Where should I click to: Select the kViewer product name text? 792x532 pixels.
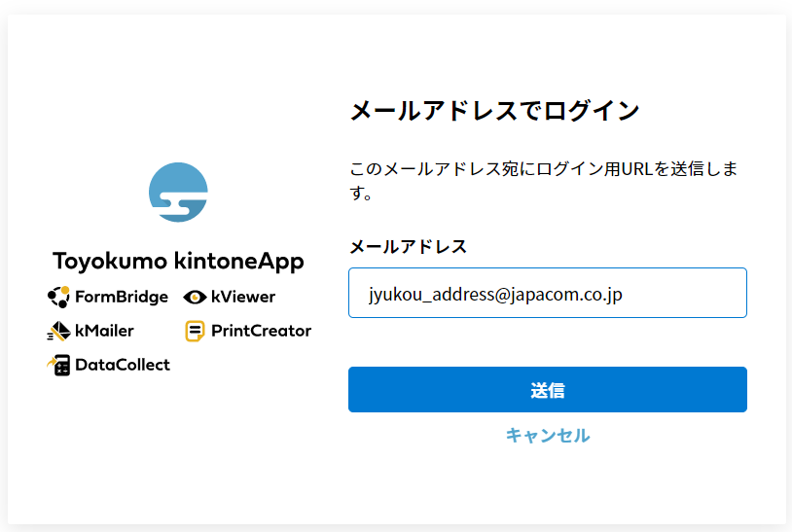243,297
